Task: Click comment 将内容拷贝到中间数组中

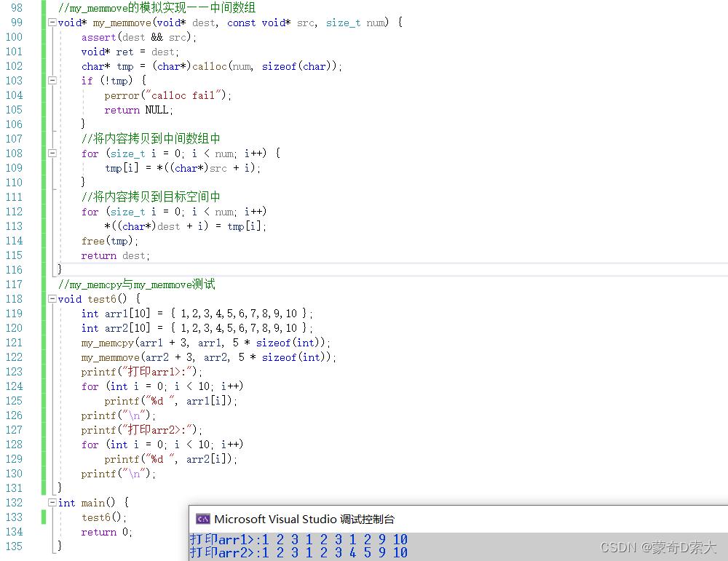Action: [x=151, y=139]
